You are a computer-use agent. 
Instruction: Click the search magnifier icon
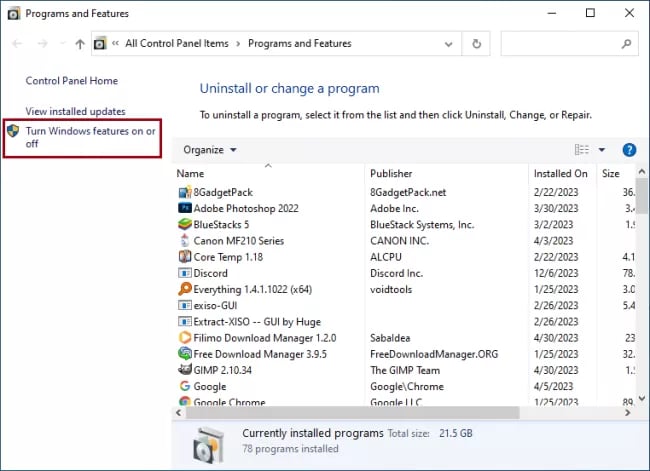[x=626, y=44]
